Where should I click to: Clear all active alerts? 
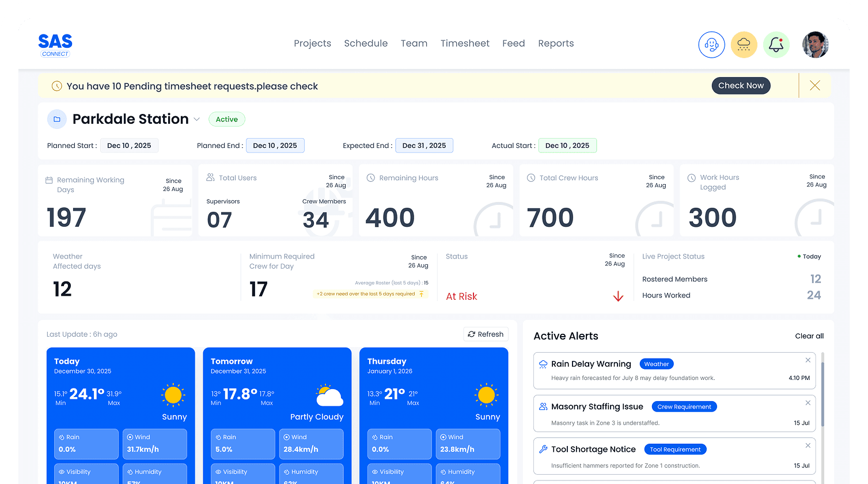(x=809, y=336)
